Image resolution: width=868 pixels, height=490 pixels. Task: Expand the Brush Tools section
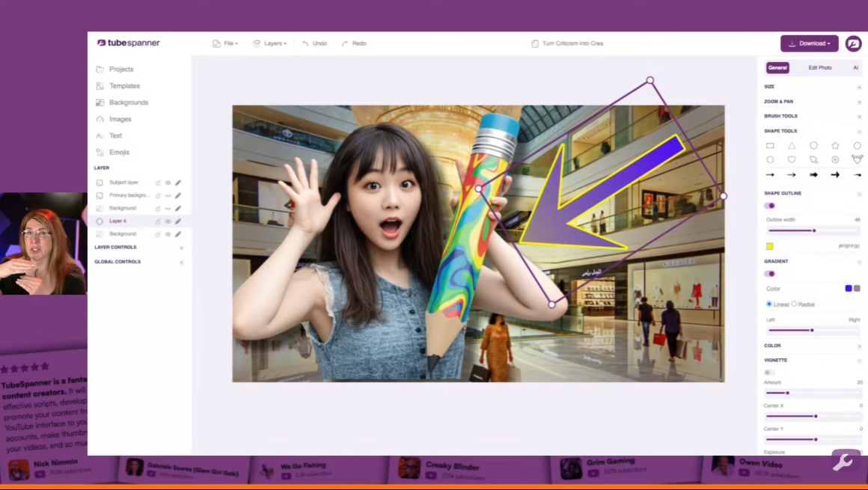pos(859,116)
